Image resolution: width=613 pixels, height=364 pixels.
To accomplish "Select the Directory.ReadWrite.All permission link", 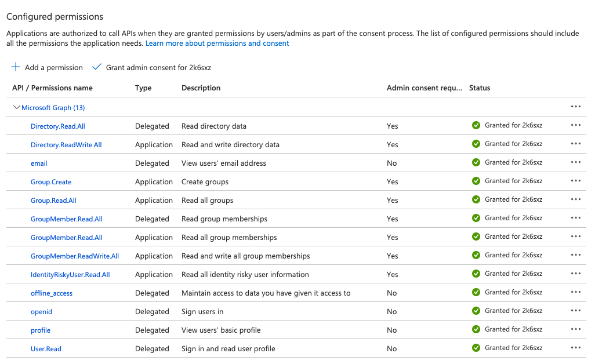I will 66,144.
